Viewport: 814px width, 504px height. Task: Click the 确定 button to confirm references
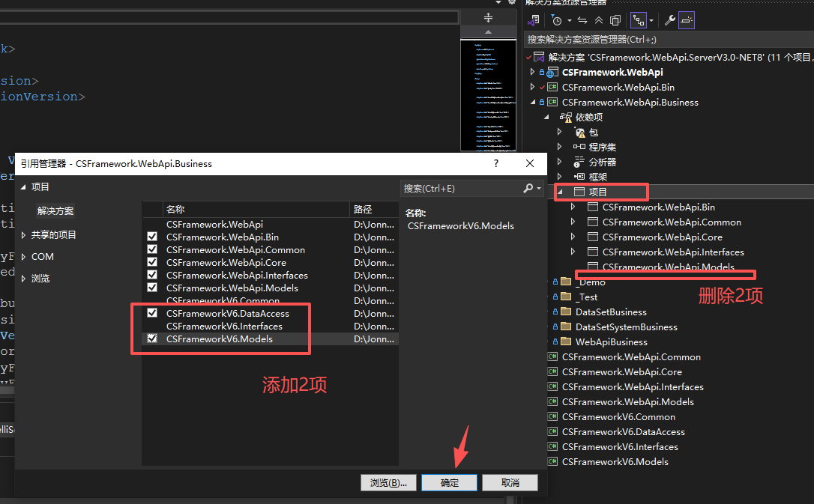pyautogui.click(x=448, y=482)
